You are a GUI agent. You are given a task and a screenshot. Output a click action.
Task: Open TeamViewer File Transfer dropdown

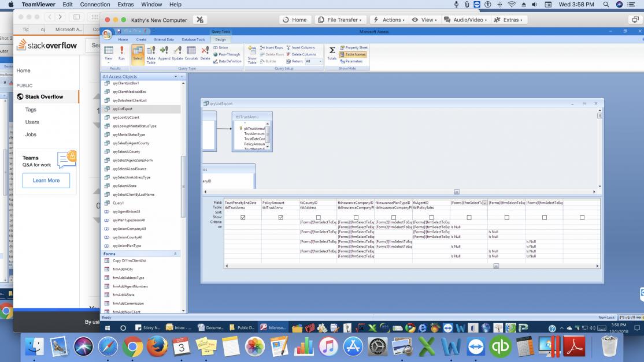click(x=340, y=20)
